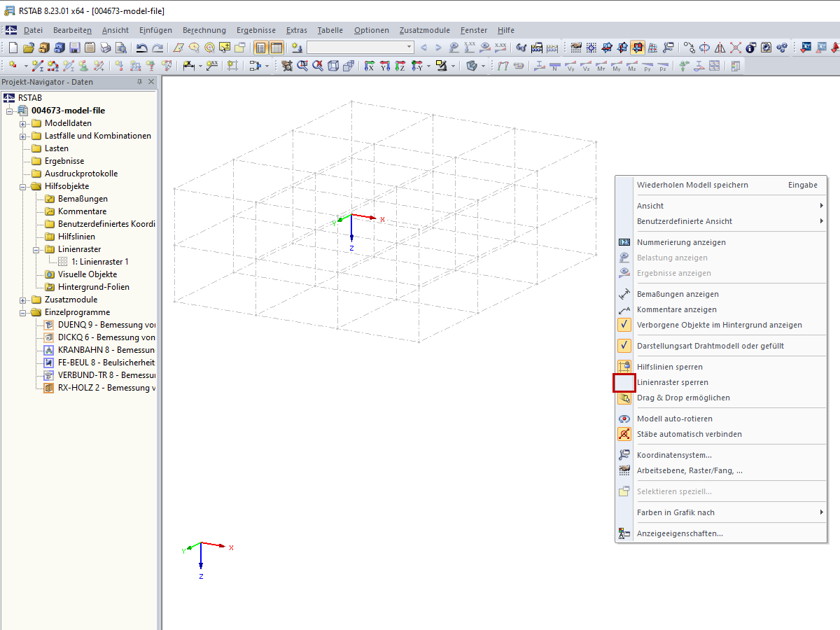840x630 pixels.
Task: Open the Einfügen menu
Action: point(155,30)
